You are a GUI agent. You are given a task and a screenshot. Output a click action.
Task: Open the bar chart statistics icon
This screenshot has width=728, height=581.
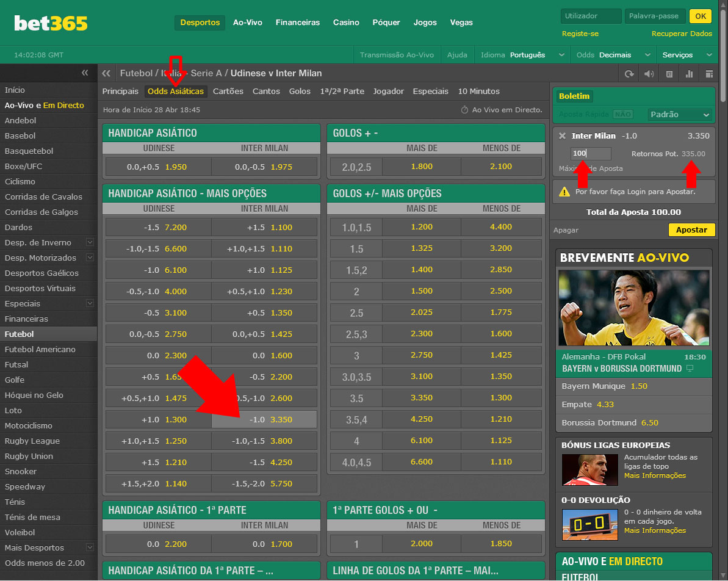[x=690, y=74]
